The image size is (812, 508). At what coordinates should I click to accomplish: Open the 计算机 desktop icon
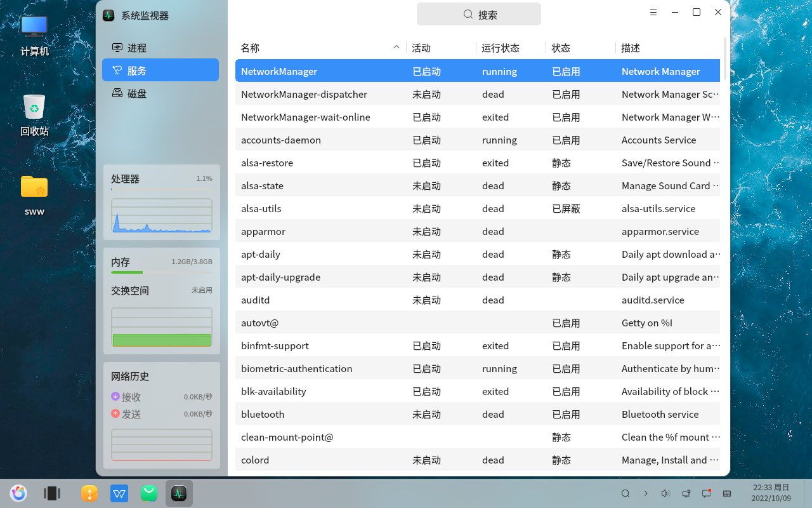(x=34, y=36)
